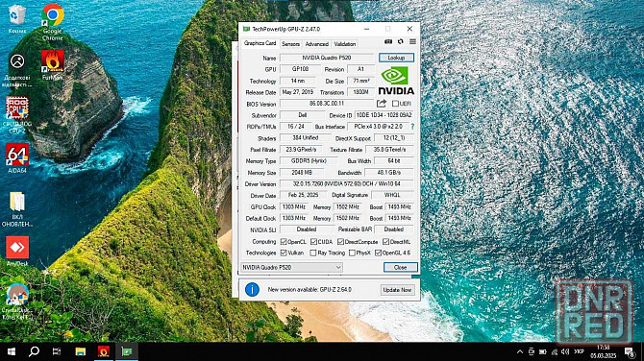Take a GPU-Z screenshot with the camera icon
The image size is (644, 361).
point(387,41)
